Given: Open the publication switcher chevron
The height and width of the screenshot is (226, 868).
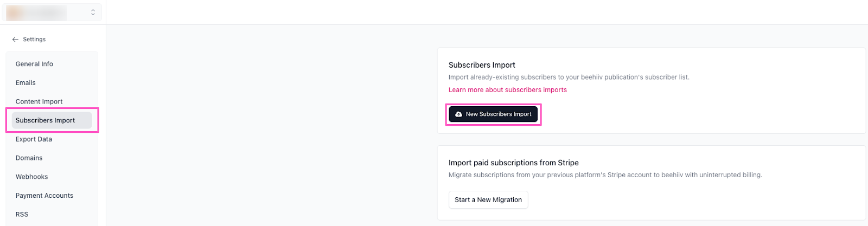Looking at the screenshot, I should [93, 12].
